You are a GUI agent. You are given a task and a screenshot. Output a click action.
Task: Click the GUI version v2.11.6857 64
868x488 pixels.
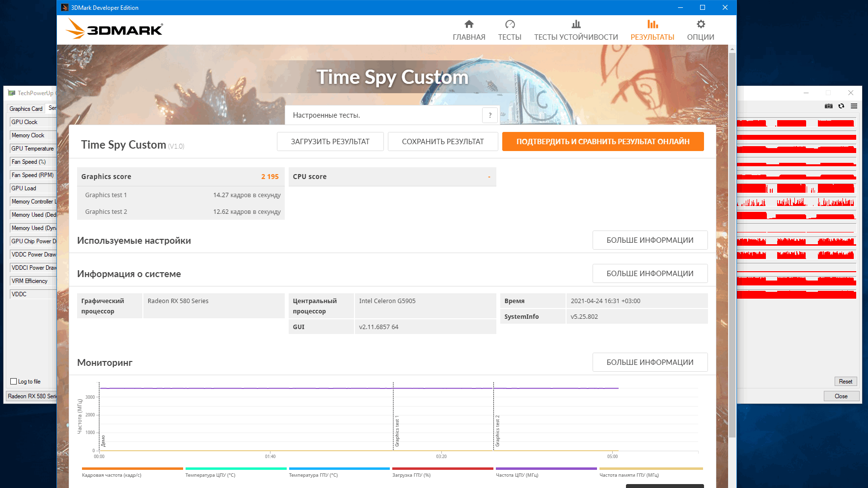(379, 327)
